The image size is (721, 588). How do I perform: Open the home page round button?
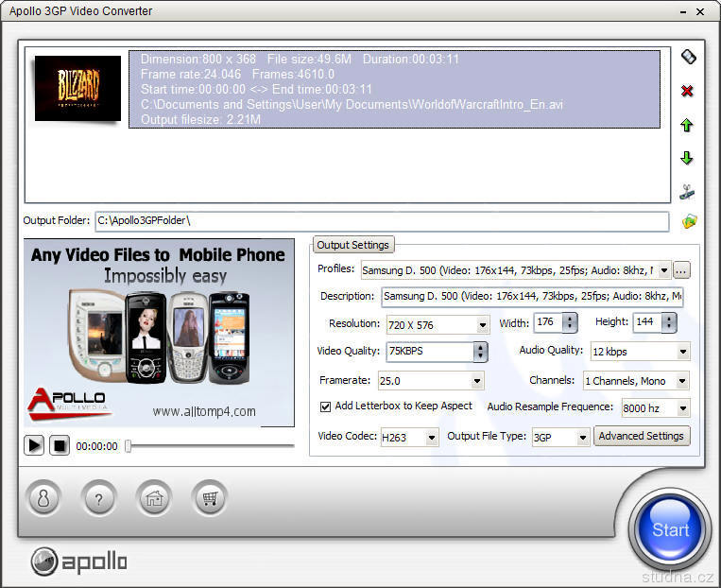pyautogui.click(x=154, y=498)
